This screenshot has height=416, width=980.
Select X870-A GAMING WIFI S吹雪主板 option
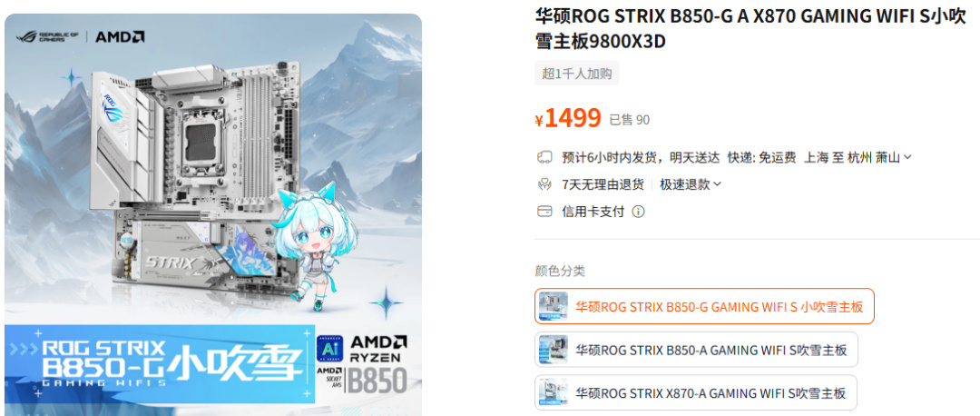point(696,392)
